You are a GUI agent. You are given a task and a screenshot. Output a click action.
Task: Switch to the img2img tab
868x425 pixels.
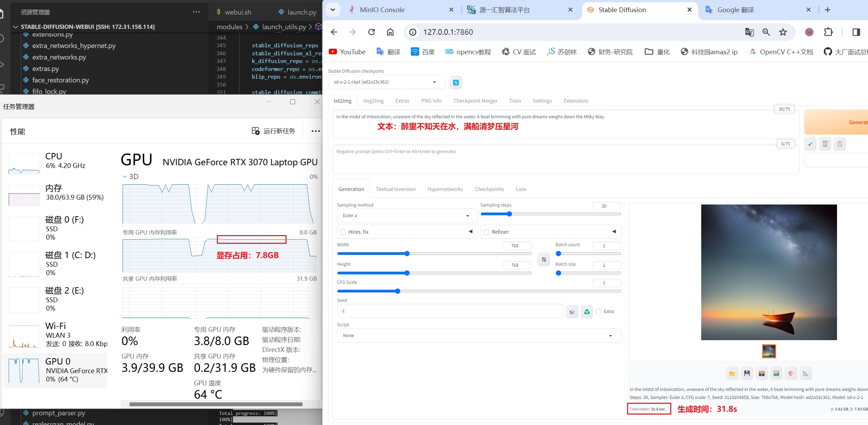coord(373,101)
